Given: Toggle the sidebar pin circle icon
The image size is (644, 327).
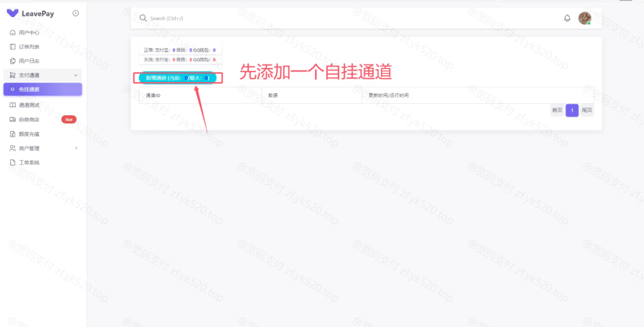Looking at the screenshot, I should point(75,13).
